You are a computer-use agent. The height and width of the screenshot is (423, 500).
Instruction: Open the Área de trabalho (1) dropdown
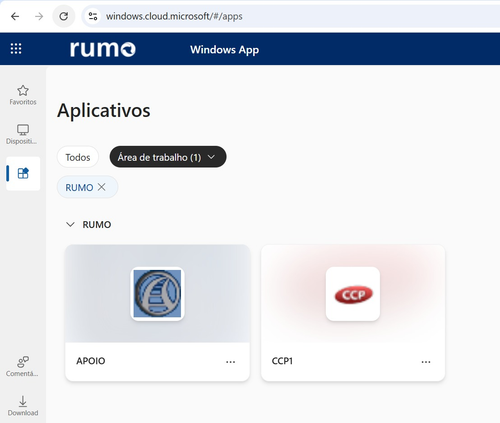click(x=168, y=157)
